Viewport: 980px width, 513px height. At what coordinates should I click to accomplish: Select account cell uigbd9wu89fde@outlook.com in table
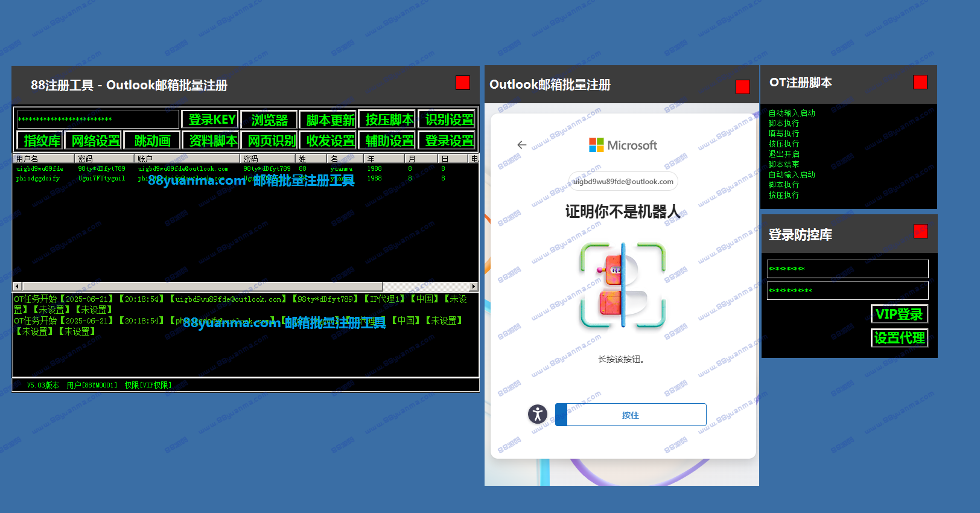(x=183, y=169)
